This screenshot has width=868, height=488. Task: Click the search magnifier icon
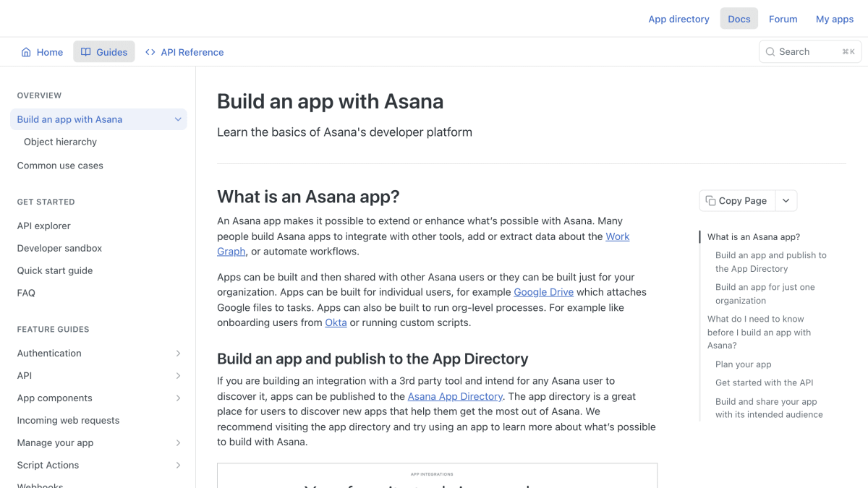(x=770, y=52)
